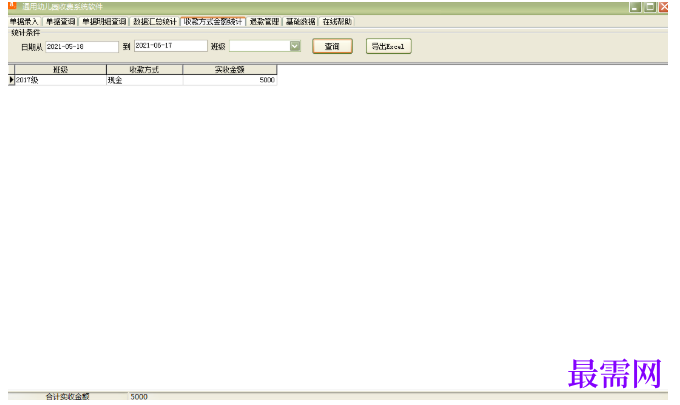This screenshot has width=680, height=405.
Task: Click the end date field 2021-05-17
Action: point(170,46)
